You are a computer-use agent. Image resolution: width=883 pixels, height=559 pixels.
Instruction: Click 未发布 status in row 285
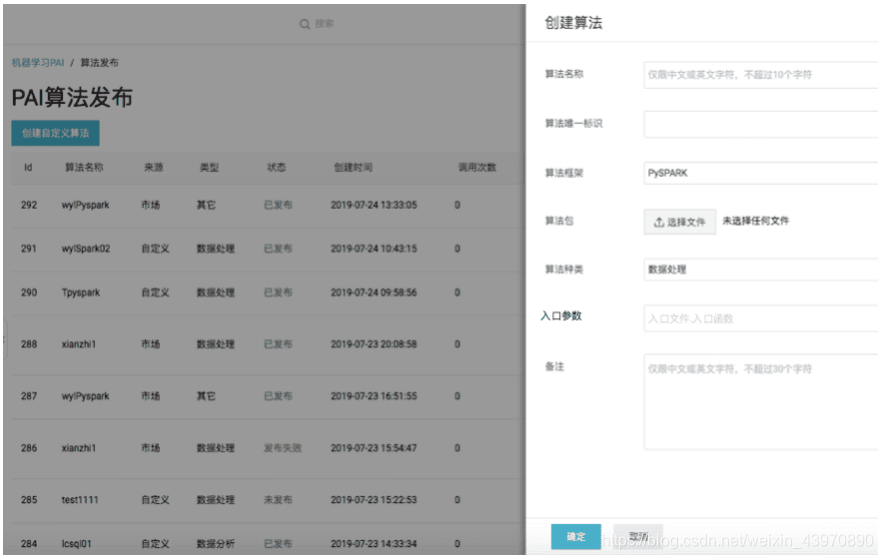point(278,500)
